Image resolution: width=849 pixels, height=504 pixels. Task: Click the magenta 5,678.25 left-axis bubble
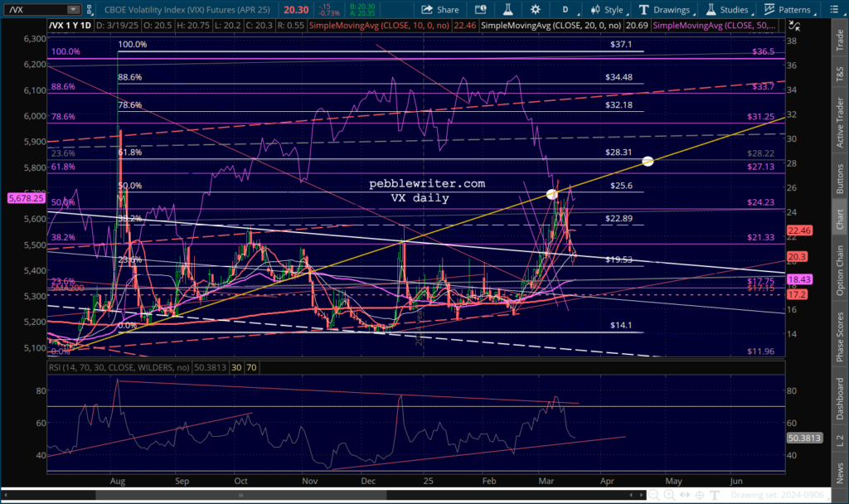point(26,198)
